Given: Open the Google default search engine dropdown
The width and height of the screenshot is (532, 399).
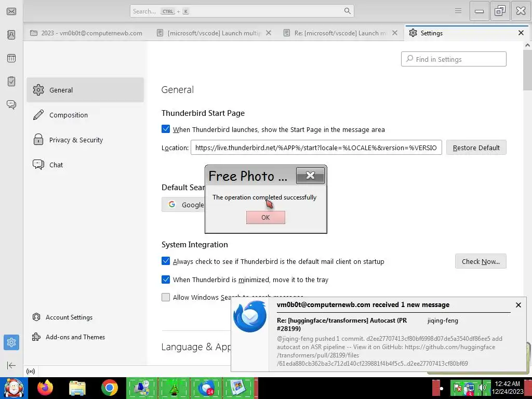Looking at the screenshot, I should 183,205.
